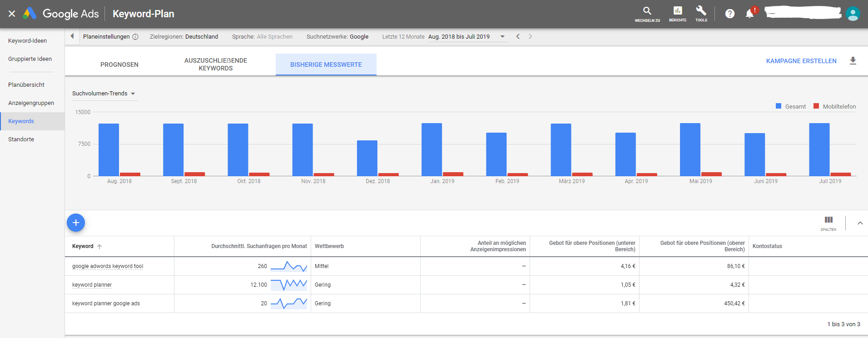Collapse the chart with up chevron

(x=860, y=223)
